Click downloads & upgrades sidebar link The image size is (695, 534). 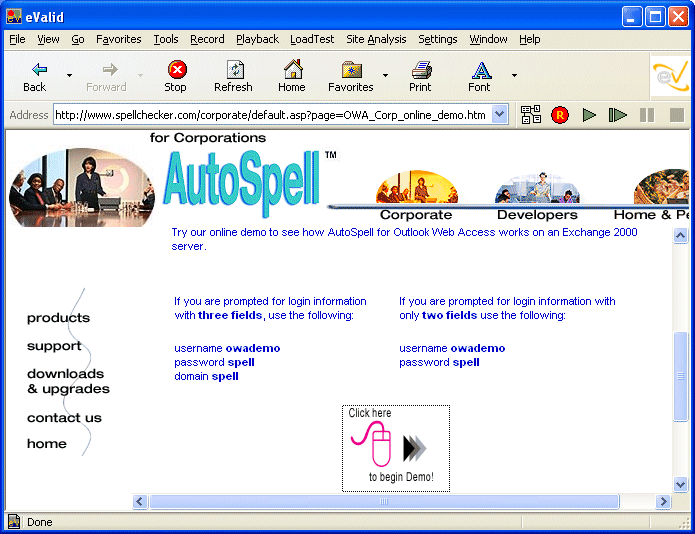(68, 381)
